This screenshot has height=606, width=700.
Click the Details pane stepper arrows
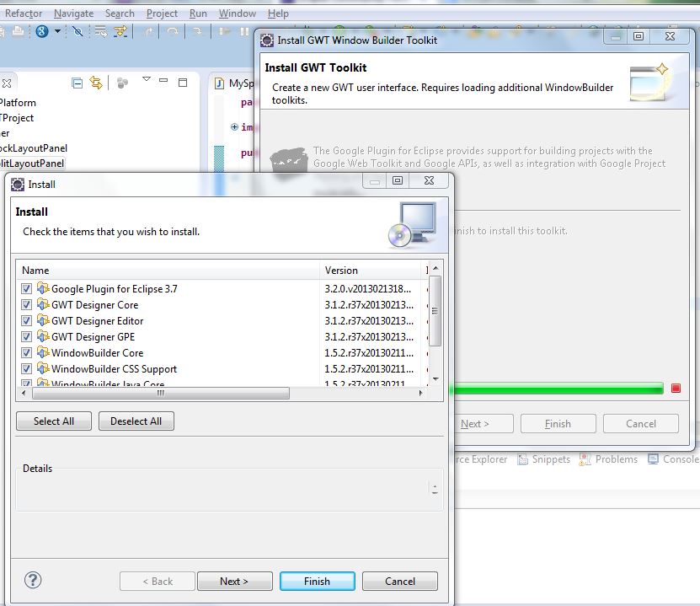(435, 489)
